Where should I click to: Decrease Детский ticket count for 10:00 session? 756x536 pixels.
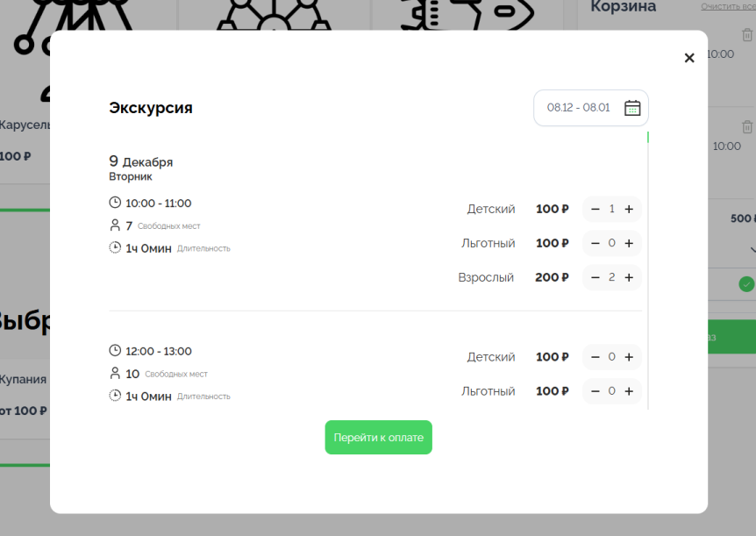tap(596, 210)
